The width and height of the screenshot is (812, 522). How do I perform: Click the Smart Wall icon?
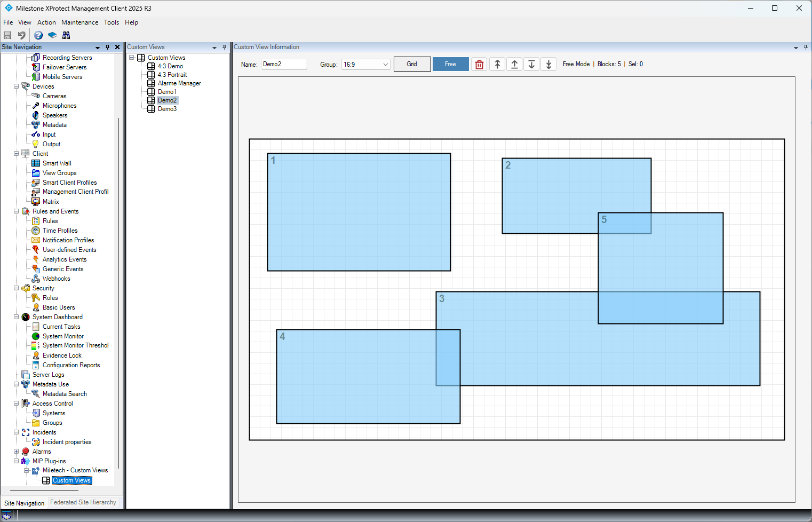pyautogui.click(x=36, y=163)
